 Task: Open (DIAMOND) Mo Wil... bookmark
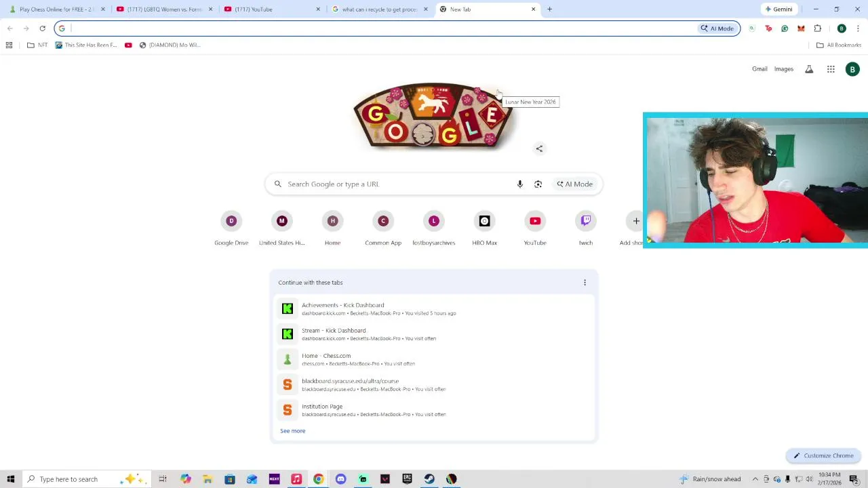click(170, 45)
